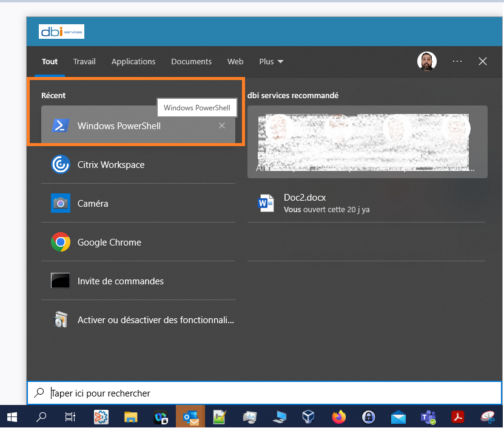Open the monitor graph taskbar icon
504x428 pixels.
(x=250, y=417)
